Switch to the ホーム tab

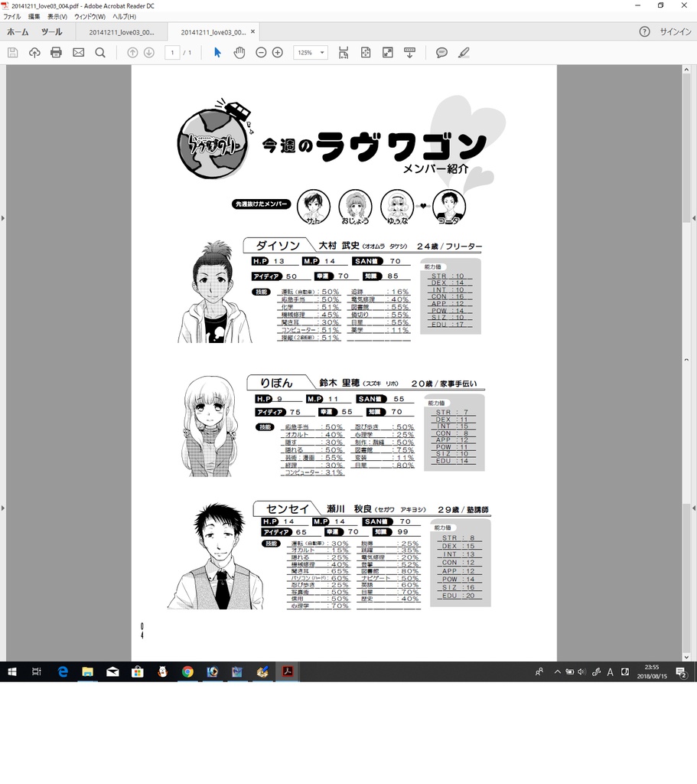click(x=18, y=31)
